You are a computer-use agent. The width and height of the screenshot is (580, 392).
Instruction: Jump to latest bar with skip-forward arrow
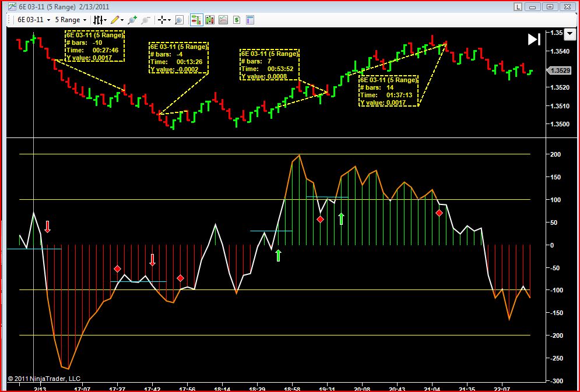[x=534, y=40]
